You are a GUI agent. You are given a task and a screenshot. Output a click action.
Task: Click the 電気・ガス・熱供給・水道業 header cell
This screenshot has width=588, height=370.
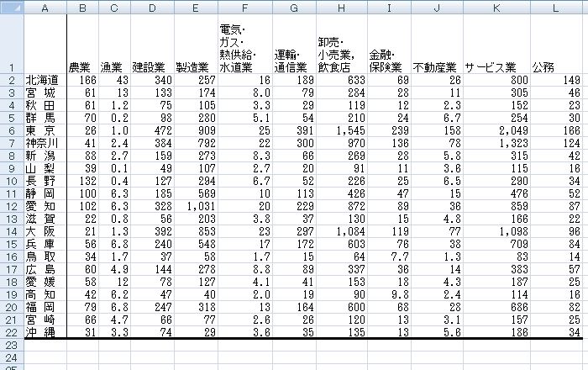click(x=245, y=44)
